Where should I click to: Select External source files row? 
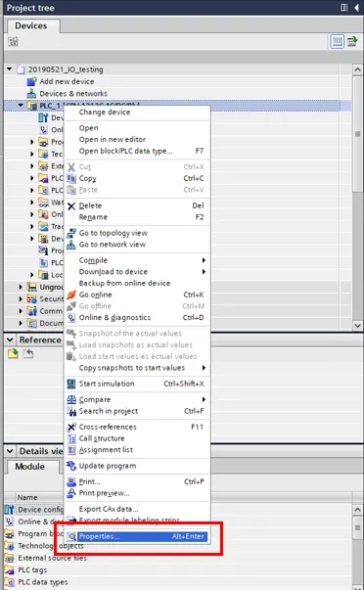52,558
